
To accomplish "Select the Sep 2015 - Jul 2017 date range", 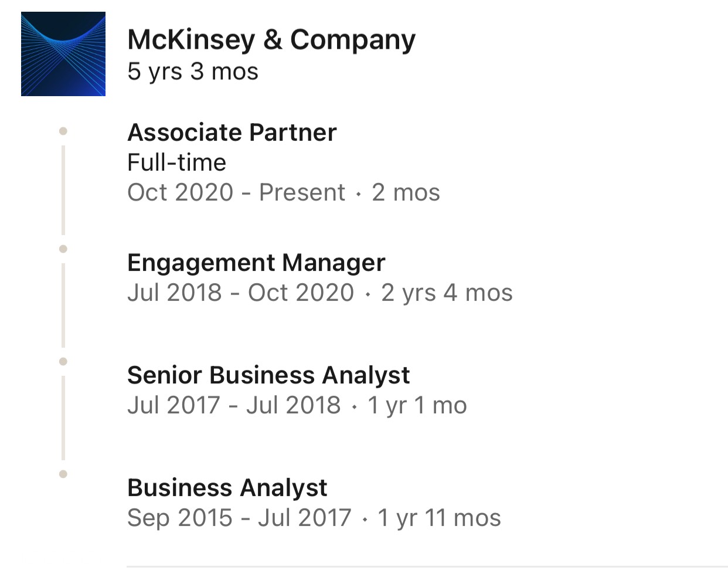I will point(239,518).
